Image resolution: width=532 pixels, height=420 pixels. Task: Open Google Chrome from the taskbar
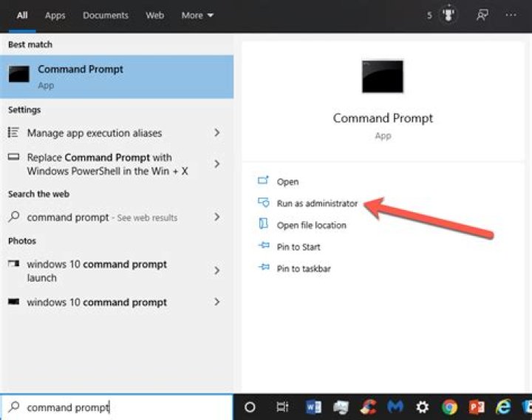click(x=449, y=407)
